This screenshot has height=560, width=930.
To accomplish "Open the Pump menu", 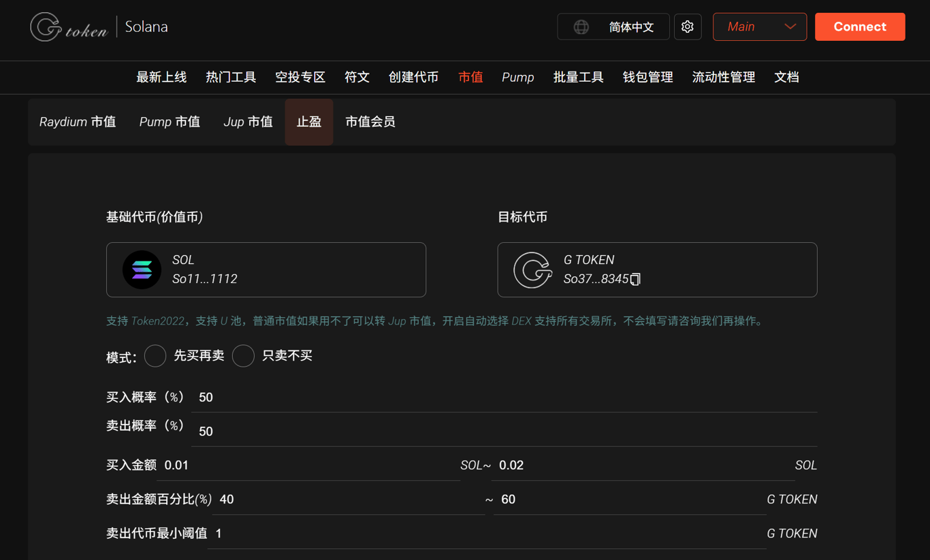I will click(518, 78).
